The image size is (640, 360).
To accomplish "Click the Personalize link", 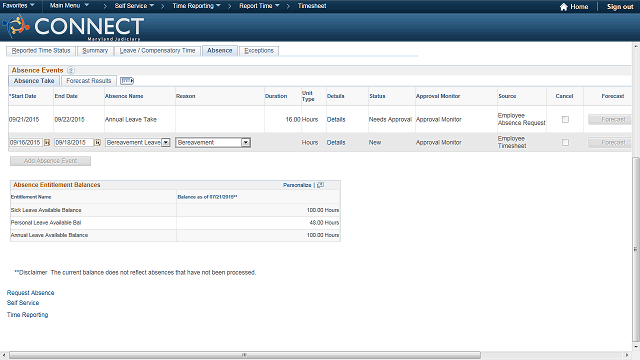I will click(x=297, y=185).
